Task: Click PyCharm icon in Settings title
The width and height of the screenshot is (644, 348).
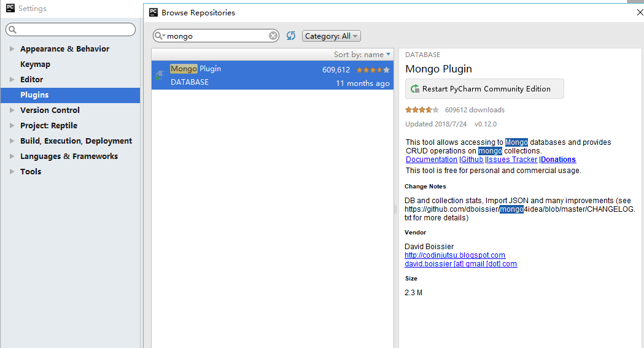Action: [x=10, y=8]
